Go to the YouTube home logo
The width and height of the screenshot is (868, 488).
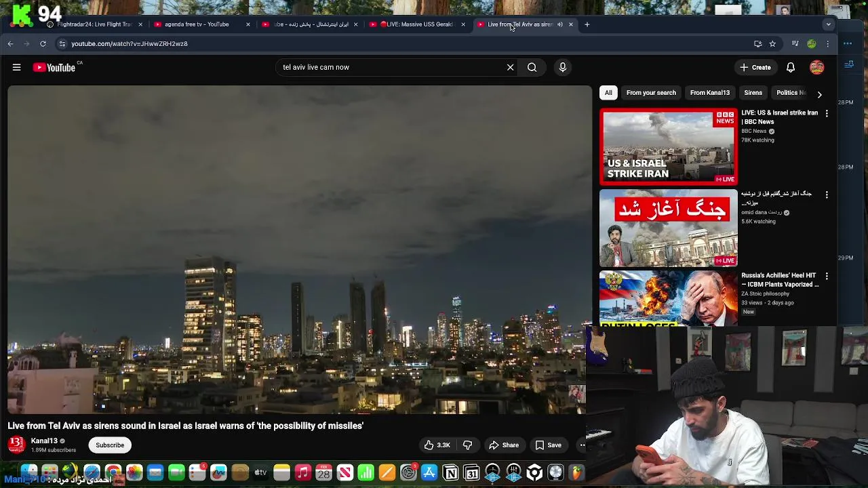point(54,67)
